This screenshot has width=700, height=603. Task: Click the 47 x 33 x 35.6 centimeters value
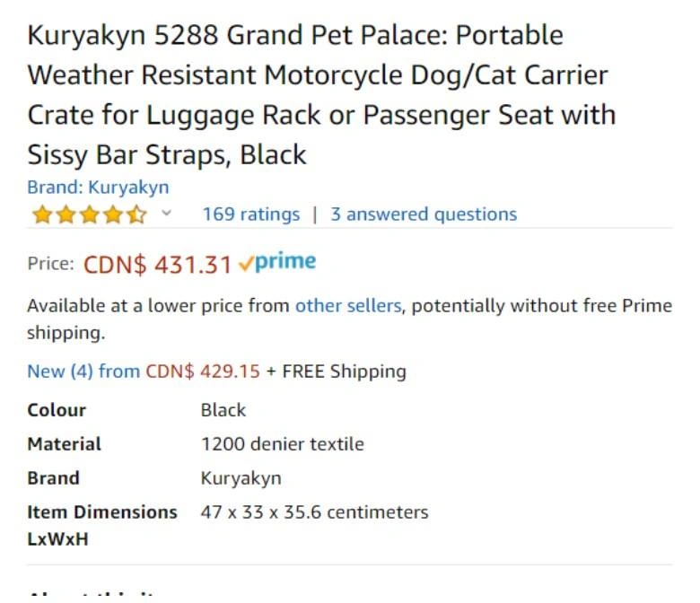pos(314,512)
